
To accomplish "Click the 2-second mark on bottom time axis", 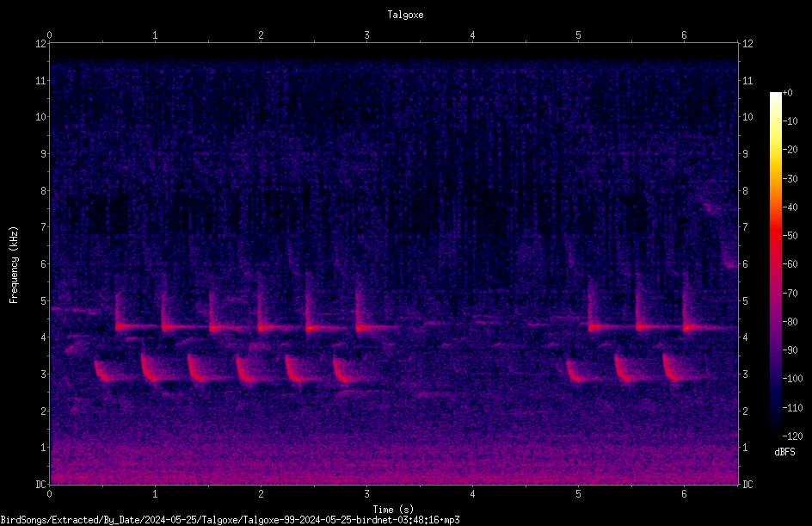I will click(261, 494).
